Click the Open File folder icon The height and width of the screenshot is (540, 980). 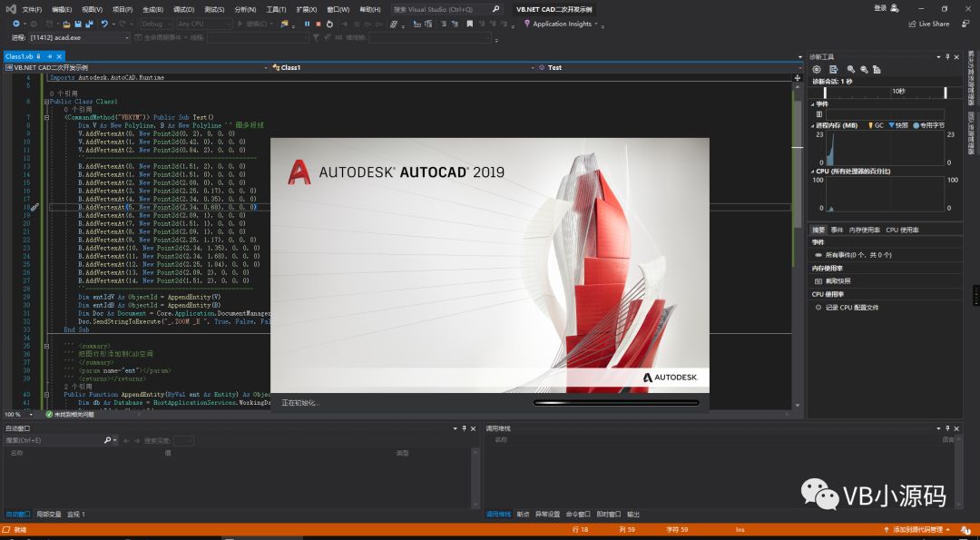(66, 24)
